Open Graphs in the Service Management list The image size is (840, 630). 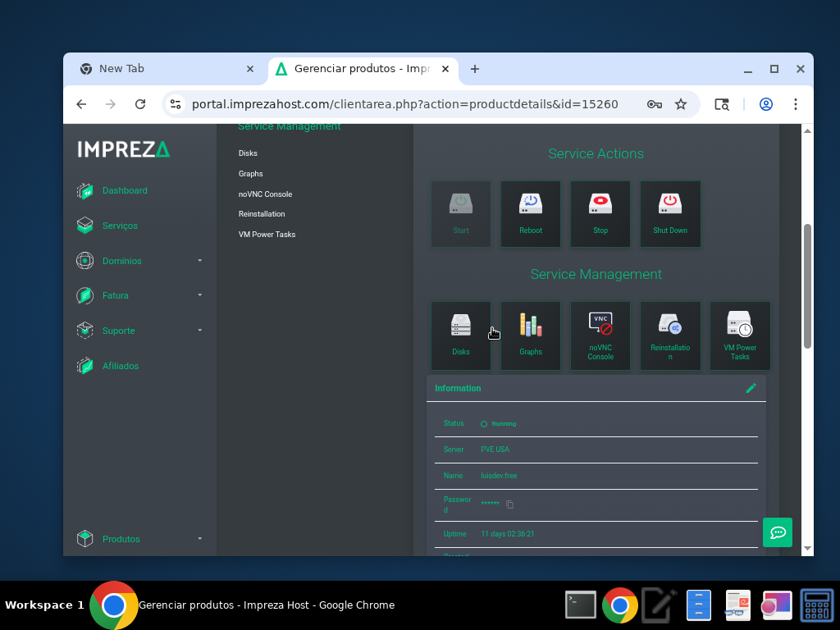[251, 174]
